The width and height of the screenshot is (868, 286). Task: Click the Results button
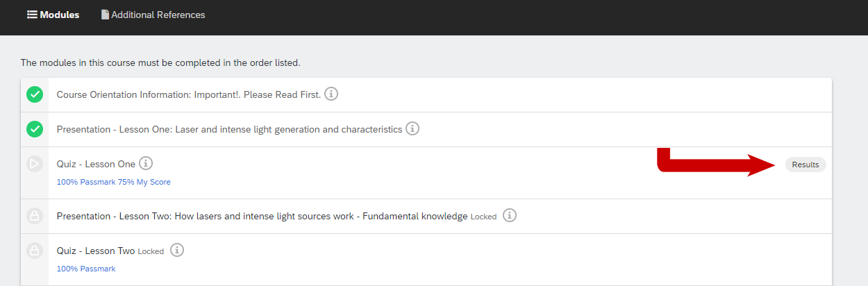[806, 165]
